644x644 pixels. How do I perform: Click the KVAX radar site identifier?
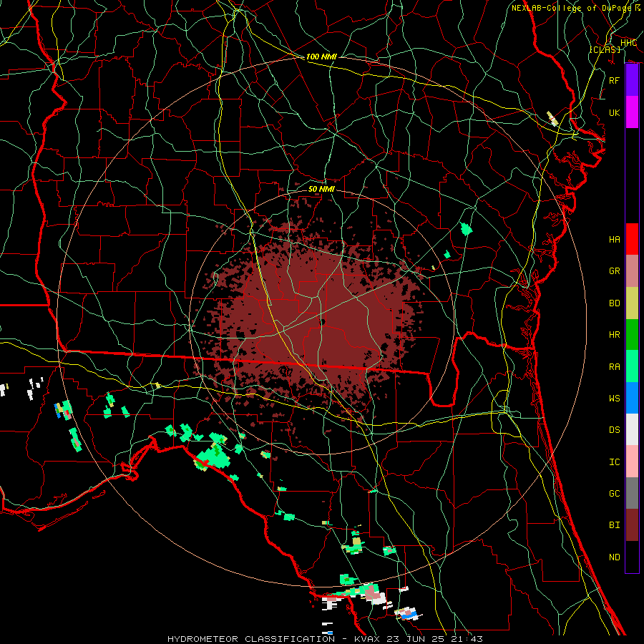[x=366, y=639]
